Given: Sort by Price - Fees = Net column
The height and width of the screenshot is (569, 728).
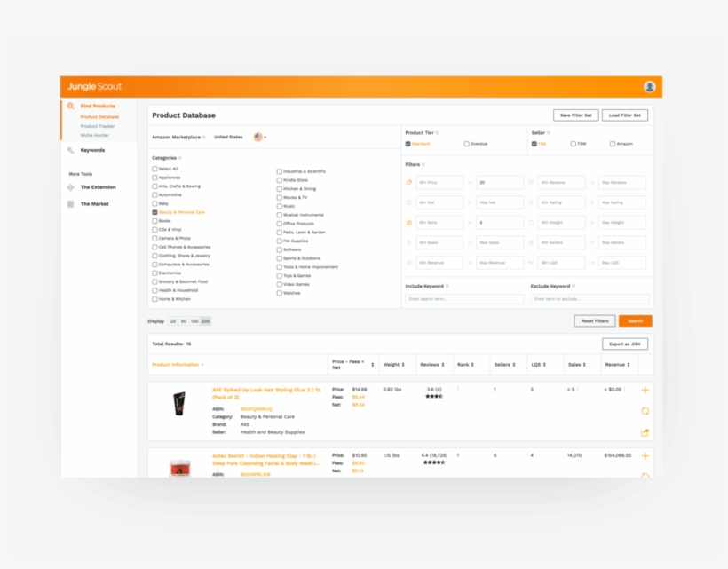Looking at the screenshot, I should pyautogui.click(x=352, y=365).
